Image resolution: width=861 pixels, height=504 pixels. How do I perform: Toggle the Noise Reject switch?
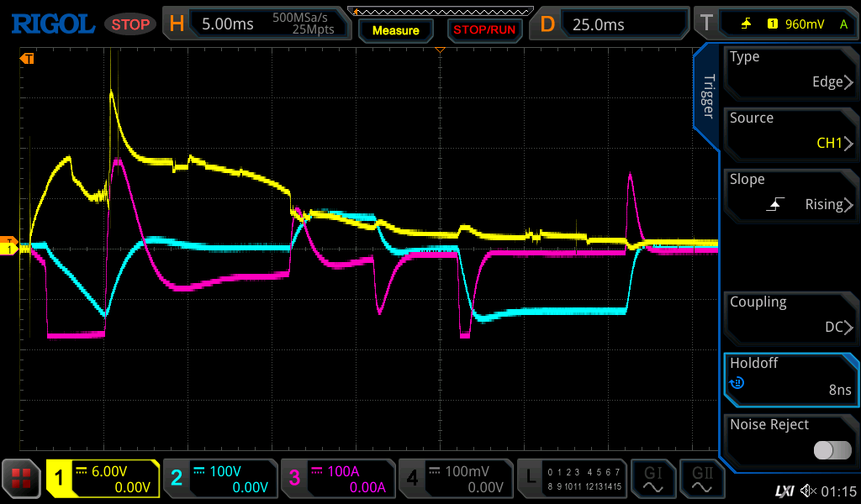pyautogui.click(x=832, y=450)
